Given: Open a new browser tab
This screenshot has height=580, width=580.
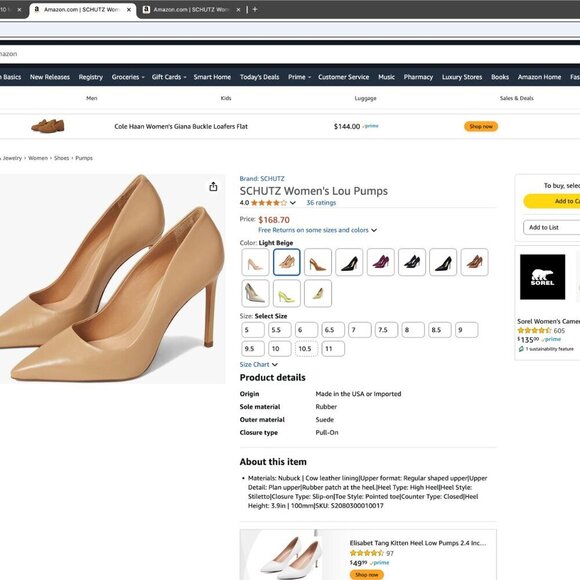Looking at the screenshot, I should (x=255, y=10).
